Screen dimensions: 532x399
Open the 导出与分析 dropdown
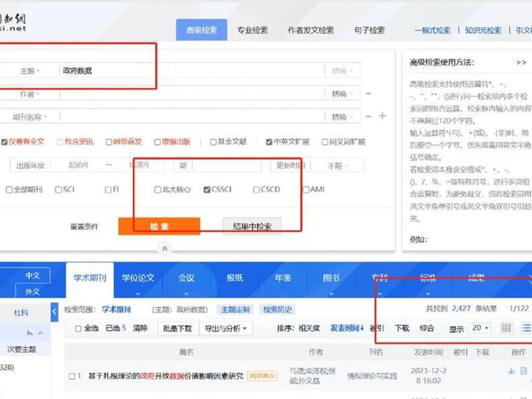coord(225,329)
